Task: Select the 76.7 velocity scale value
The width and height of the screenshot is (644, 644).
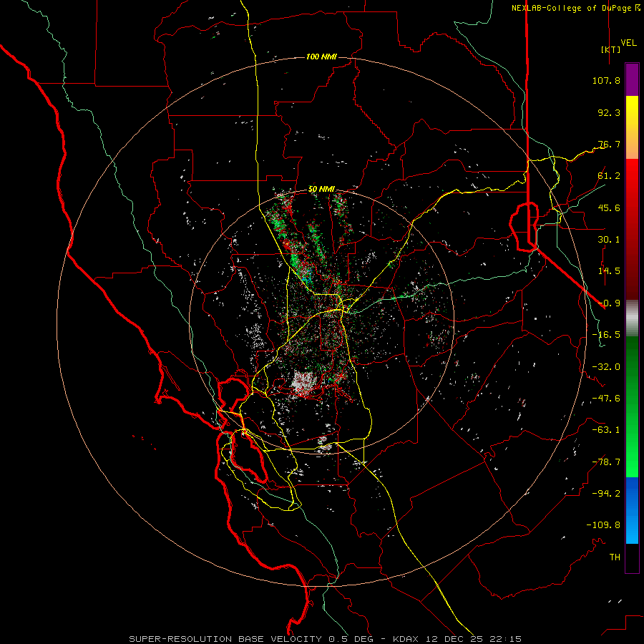Action: coord(609,144)
